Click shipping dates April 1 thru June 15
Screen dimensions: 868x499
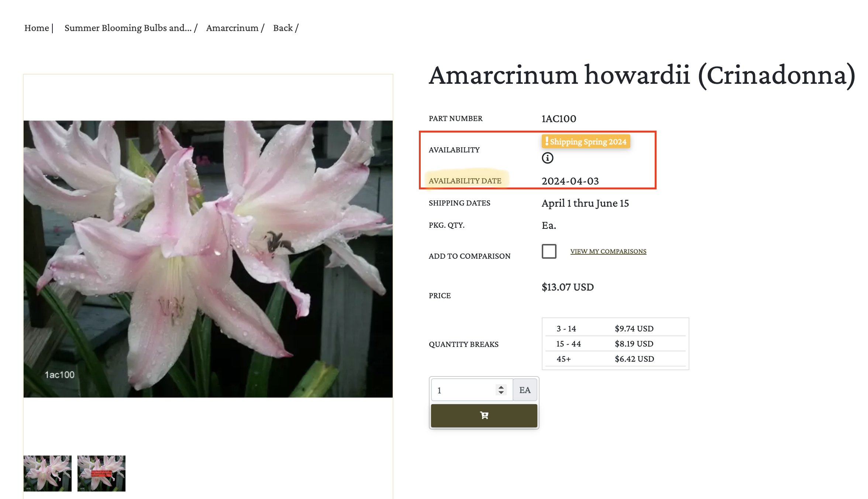tap(585, 203)
